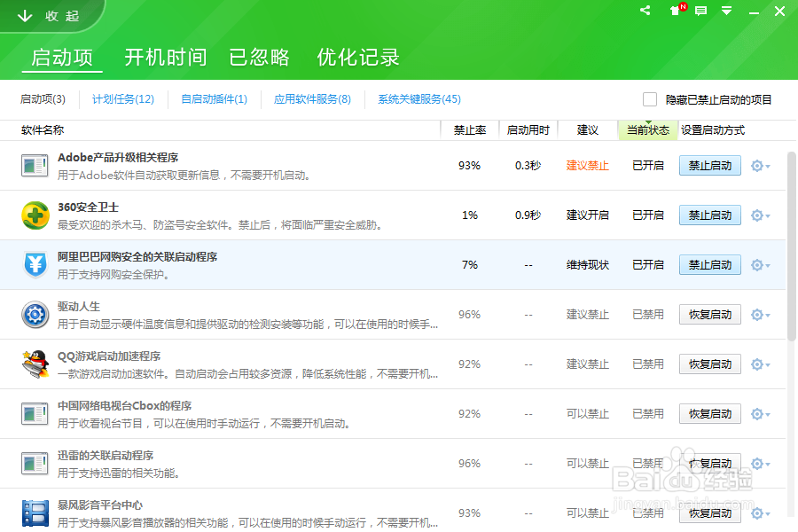The width and height of the screenshot is (798, 532).
Task: Select 启动项(3) sub-tab
Action: (43, 98)
